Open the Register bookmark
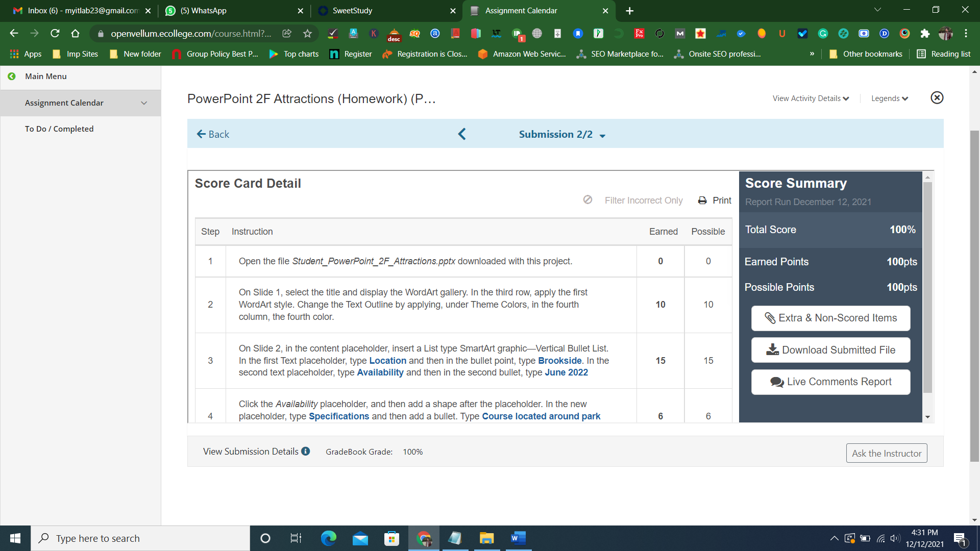This screenshot has width=980, height=551. coord(351,54)
